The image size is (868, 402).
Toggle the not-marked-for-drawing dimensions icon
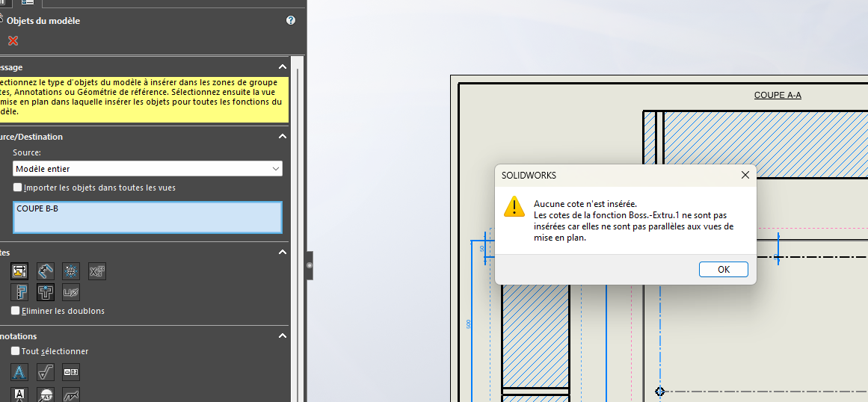point(46,270)
